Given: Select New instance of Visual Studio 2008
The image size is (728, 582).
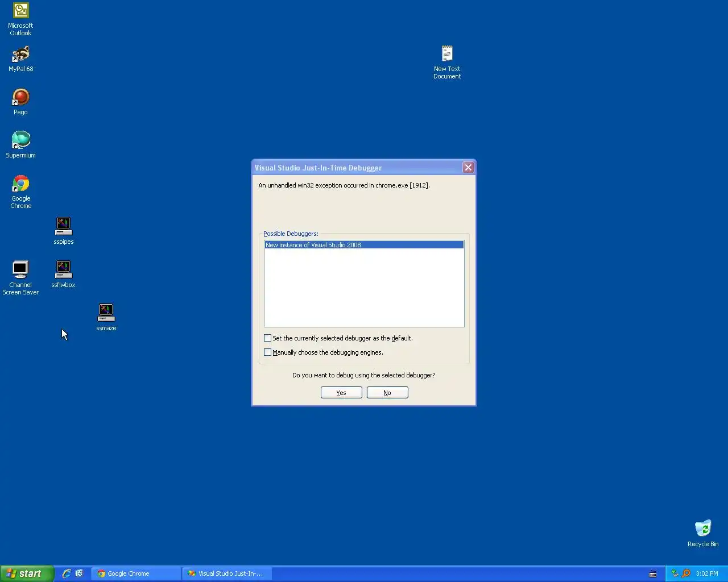Looking at the screenshot, I should click(x=364, y=245).
